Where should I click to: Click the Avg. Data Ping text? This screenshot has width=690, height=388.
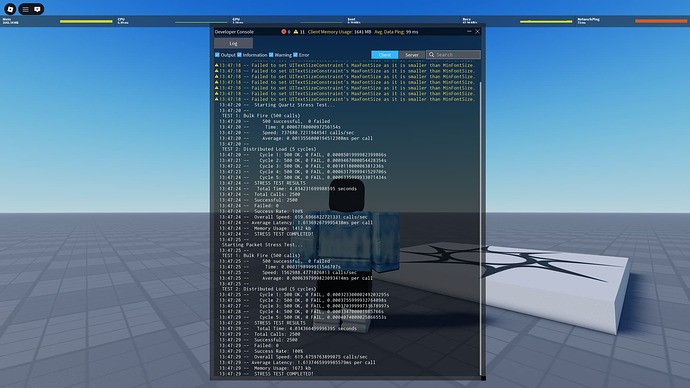[x=396, y=32]
